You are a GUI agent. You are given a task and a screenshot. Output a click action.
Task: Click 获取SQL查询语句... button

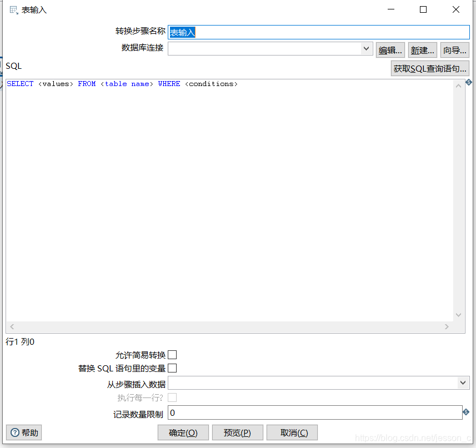pos(430,68)
